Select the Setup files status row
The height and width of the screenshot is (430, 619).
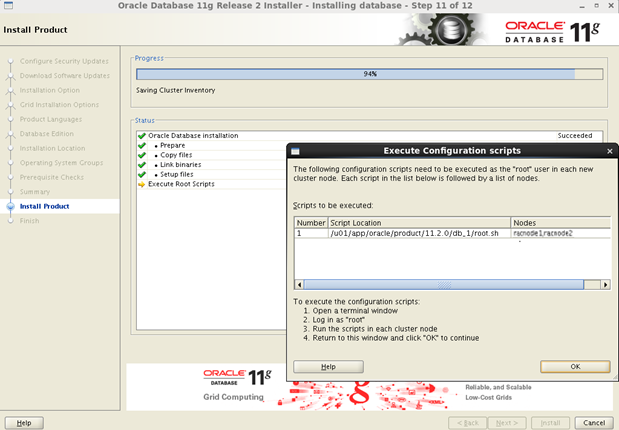212,174
